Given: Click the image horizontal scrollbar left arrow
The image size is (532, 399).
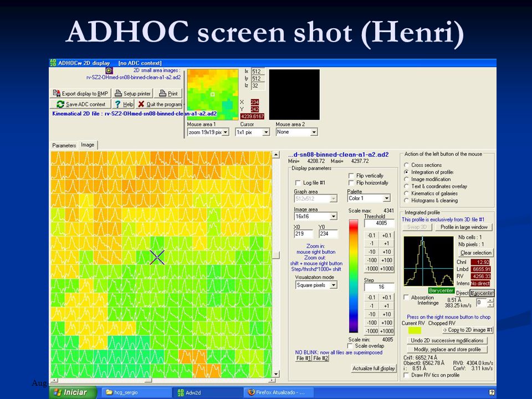Looking at the screenshot, I should coord(54,380).
